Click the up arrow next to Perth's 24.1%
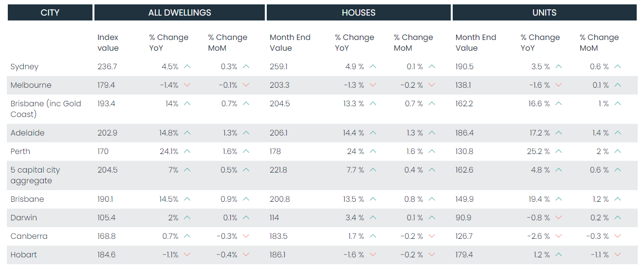This screenshot has height=271, width=644. tap(187, 152)
